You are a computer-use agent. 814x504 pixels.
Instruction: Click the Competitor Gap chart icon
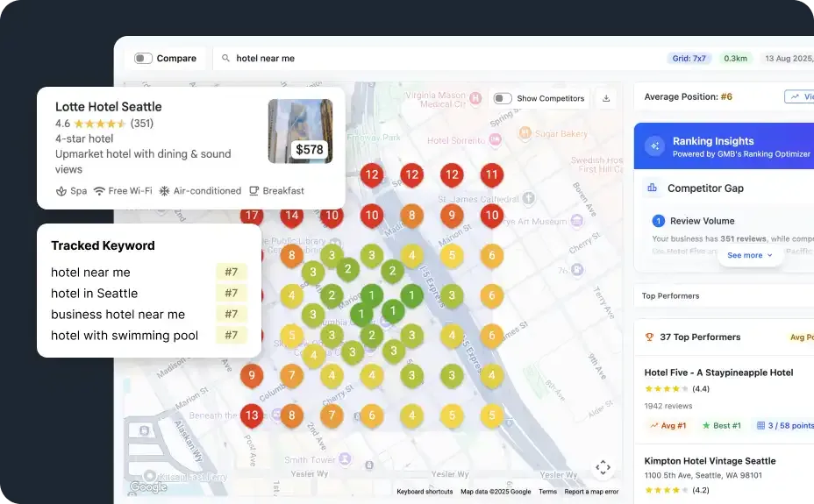click(652, 188)
